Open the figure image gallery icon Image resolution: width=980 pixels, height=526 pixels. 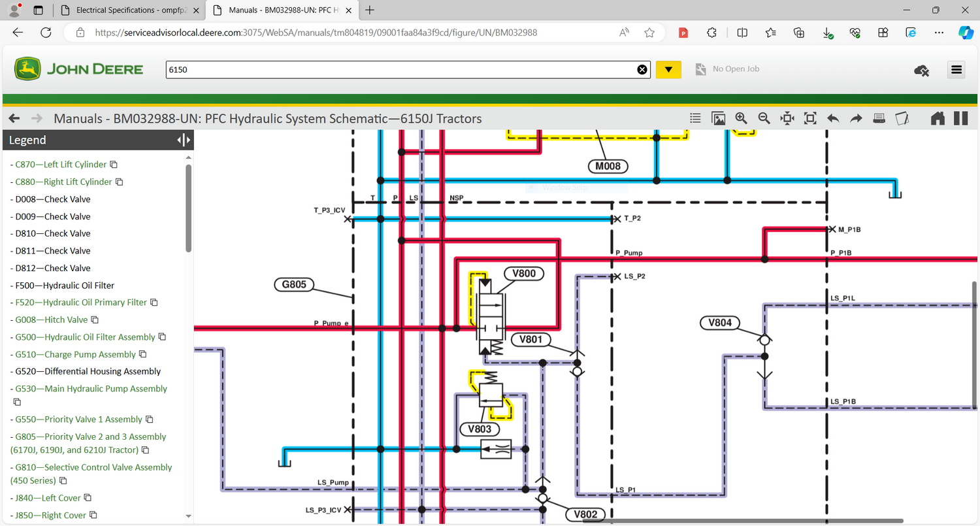pos(719,118)
